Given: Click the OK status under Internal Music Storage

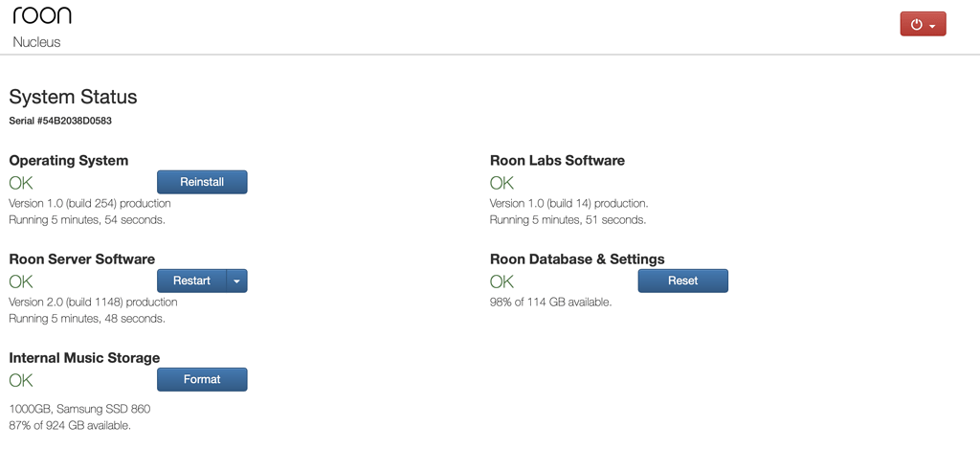Looking at the screenshot, I should coord(21,381).
